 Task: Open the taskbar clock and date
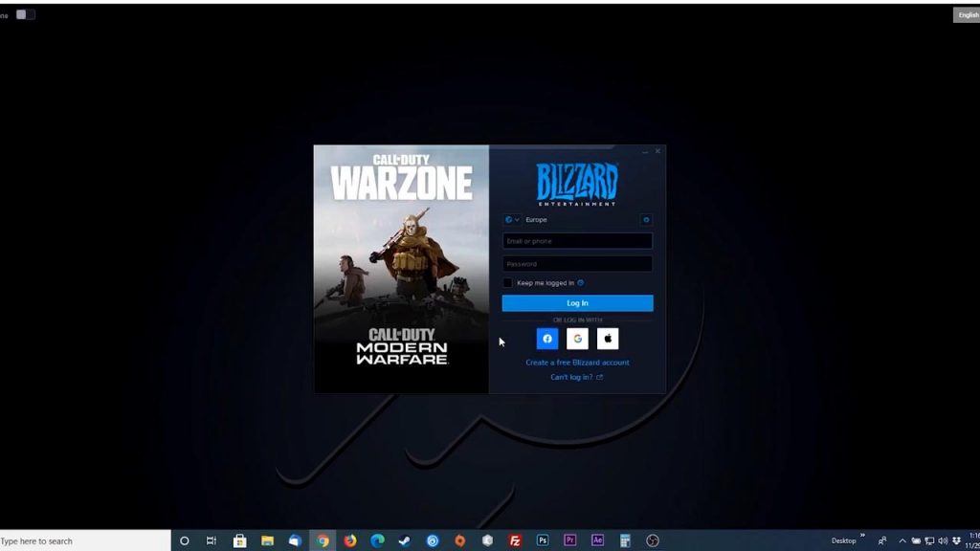(973, 541)
